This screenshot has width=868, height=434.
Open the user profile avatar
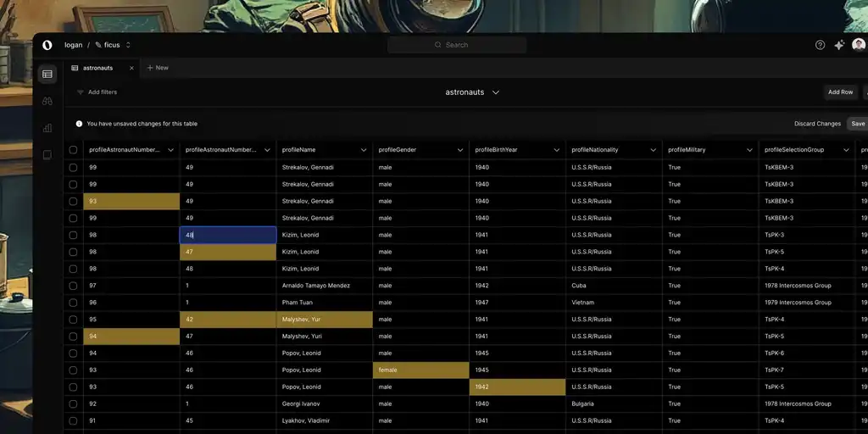(859, 45)
